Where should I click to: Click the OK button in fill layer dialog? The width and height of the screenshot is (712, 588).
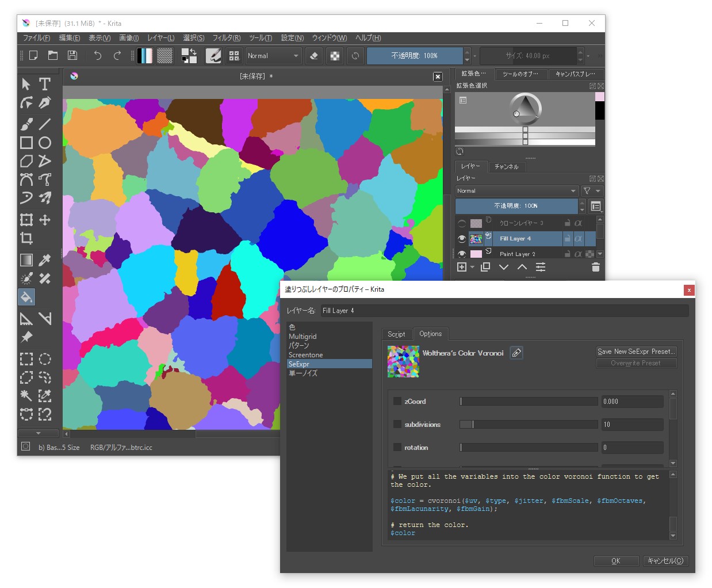coord(616,561)
